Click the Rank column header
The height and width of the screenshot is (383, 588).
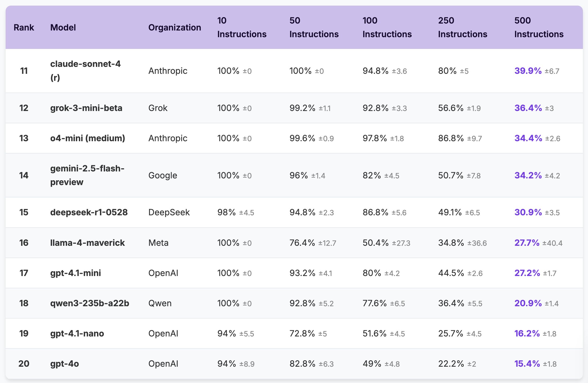[24, 27]
